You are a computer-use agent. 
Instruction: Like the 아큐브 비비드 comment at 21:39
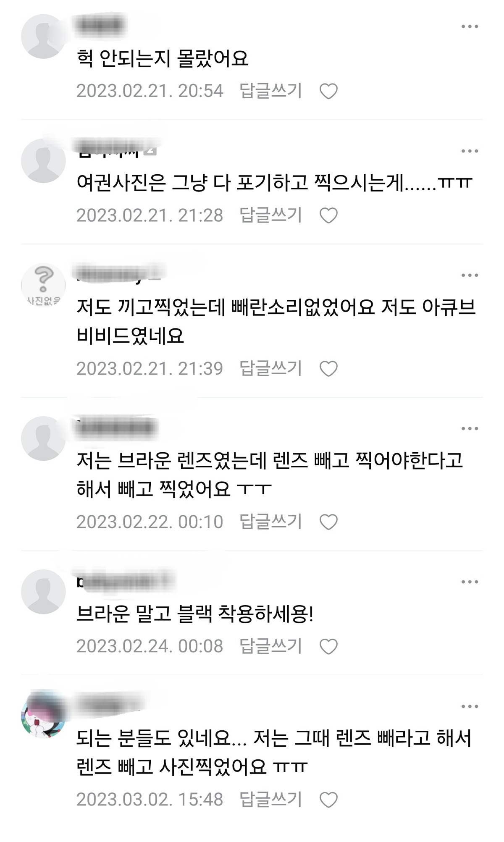[x=328, y=369]
